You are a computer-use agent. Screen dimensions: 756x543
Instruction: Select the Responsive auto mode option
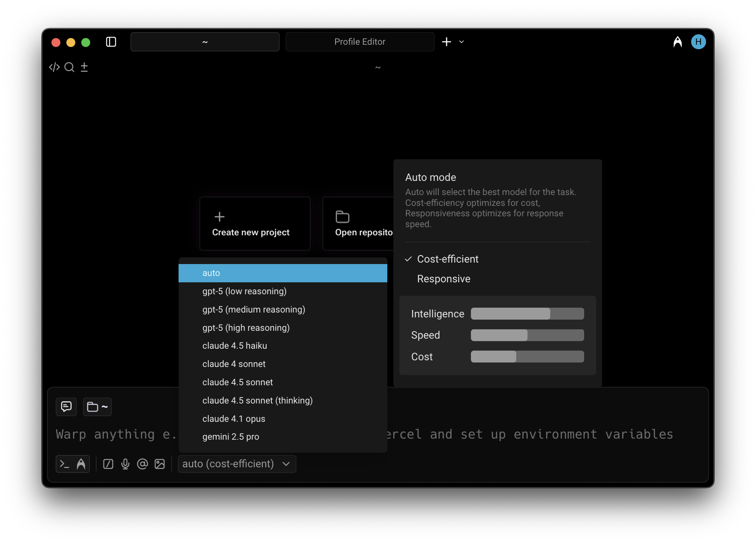(444, 279)
